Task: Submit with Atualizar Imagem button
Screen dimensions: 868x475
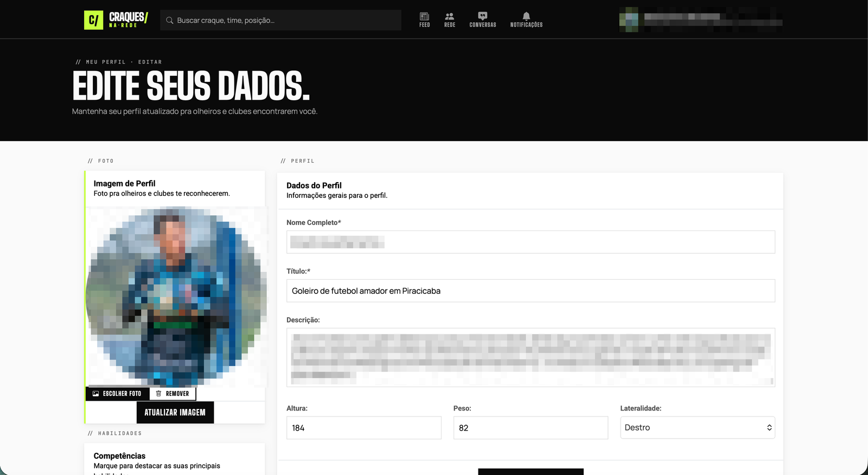Action: (175, 413)
